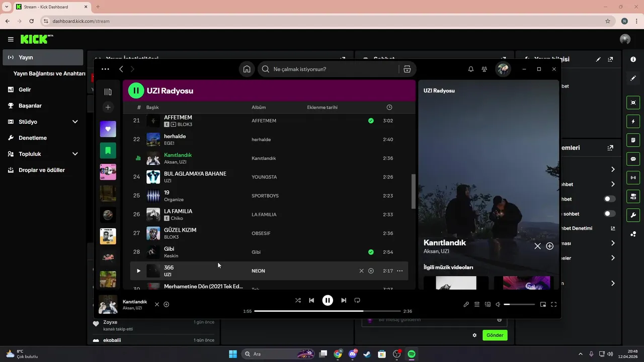The height and width of the screenshot is (362, 644).
Task: Skip to the previous track
Action: [x=311, y=300]
